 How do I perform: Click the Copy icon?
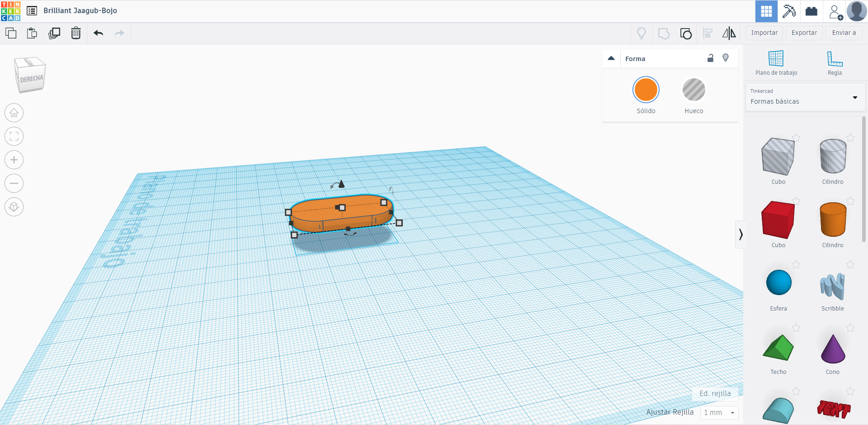pyautogui.click(x=11, y=33)
